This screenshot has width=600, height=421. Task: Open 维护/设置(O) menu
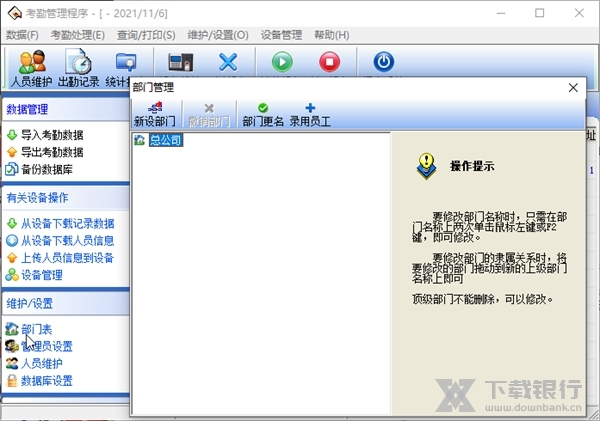click(218, 35)
